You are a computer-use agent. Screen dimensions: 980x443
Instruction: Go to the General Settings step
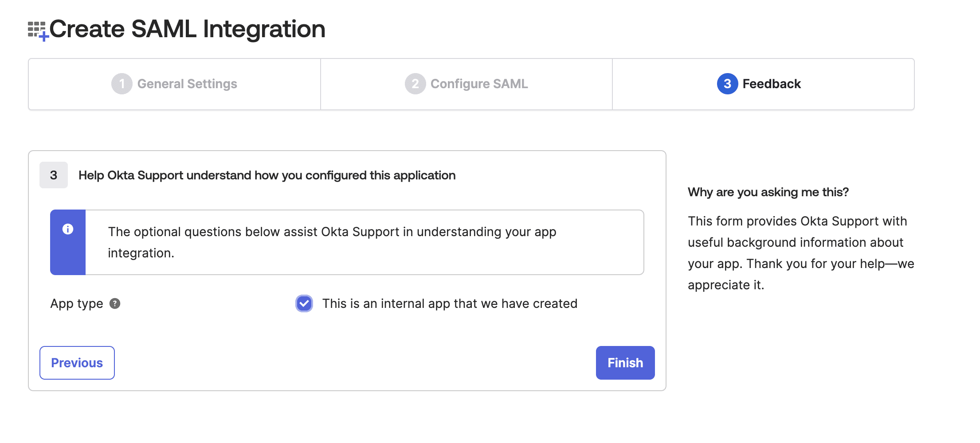tap(174, 84)
